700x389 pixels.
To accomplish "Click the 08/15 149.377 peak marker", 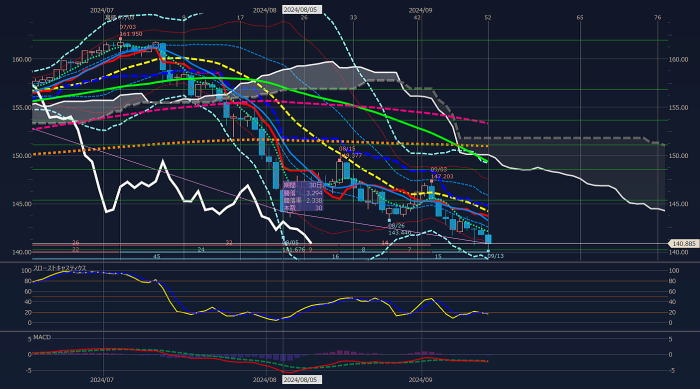I will pos(350,152).
